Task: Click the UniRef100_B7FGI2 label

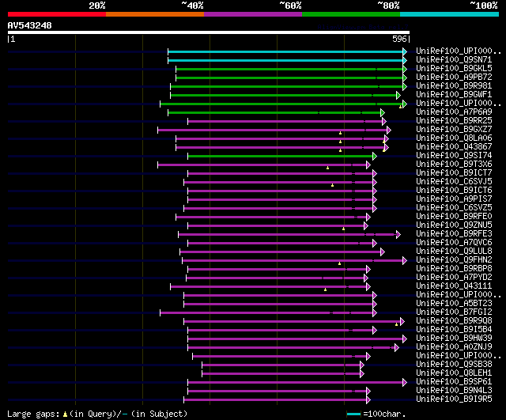Action: pos(454,312)
